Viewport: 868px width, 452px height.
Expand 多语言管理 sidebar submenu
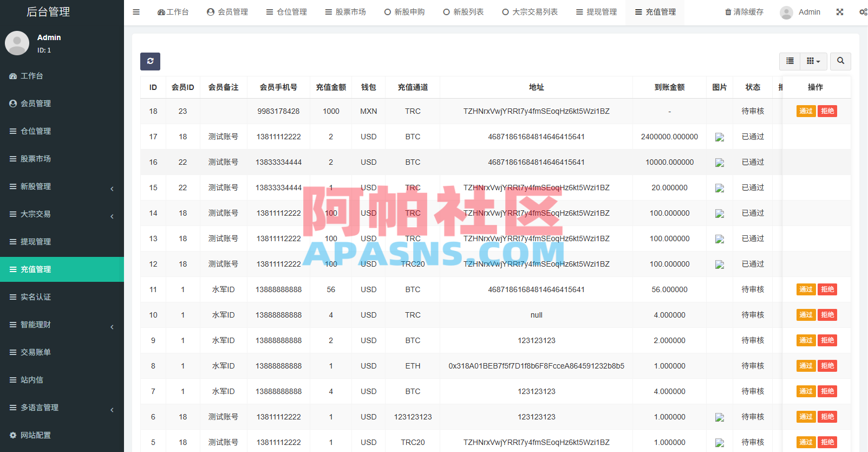pyautogui.click(x=62, y=408)
